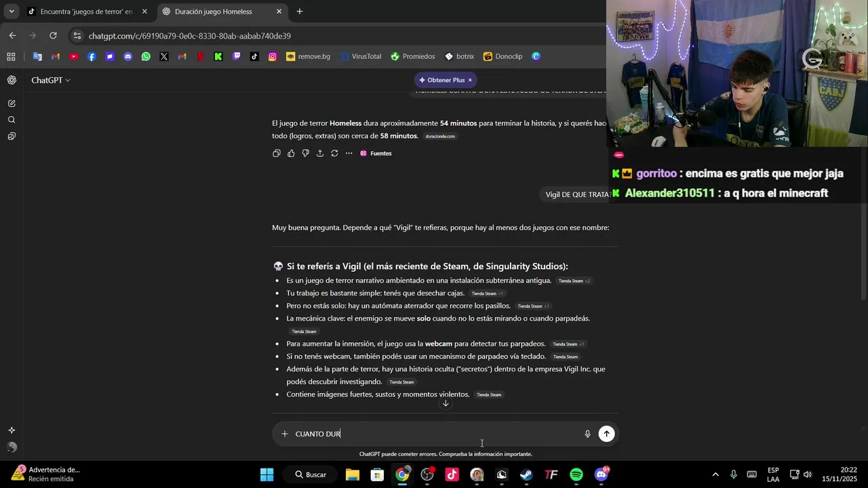Click the plus attach button in prompt box

pyautogui.click(x=285, y=434)
